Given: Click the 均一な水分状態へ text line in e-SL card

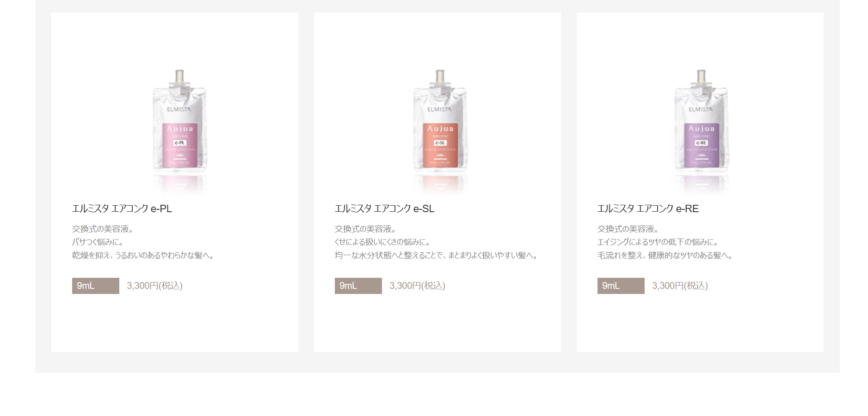Looking at the screenshot, I should pyautogui.click(x=437, y=255).
